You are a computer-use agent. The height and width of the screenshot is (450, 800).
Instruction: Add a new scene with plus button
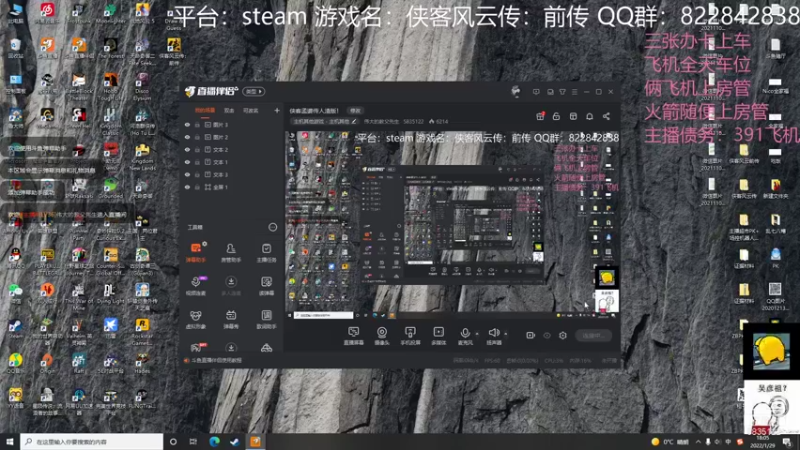pos(277,110)
